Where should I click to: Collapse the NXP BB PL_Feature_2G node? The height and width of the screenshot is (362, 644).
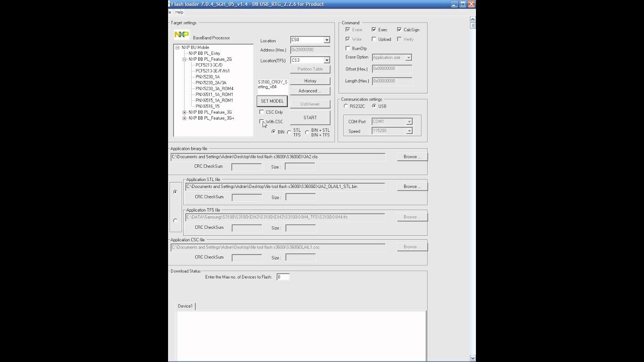pos(185,59)
